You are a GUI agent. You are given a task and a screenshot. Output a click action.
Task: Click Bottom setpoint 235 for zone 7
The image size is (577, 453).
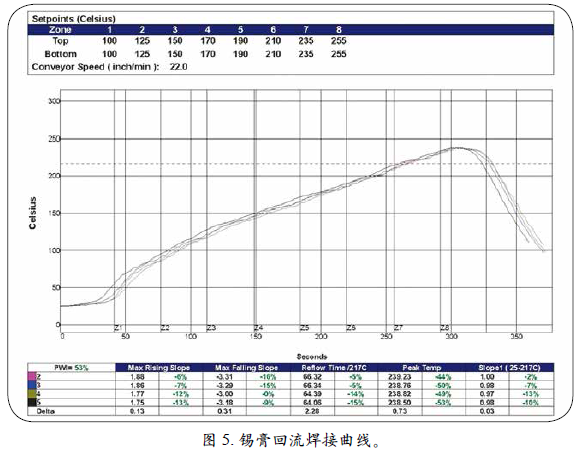coord(306,54)
